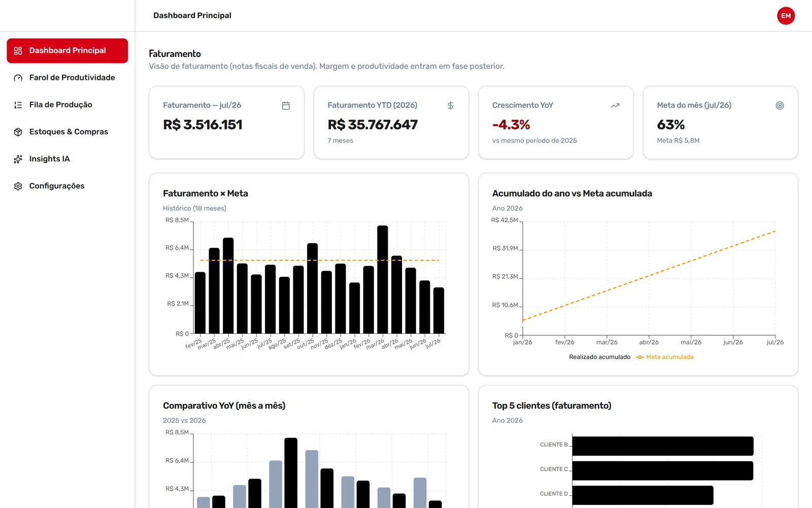This screenshot has height=508, width=812.
Task: Click the -4.3% growth value
Action: pos(511,125)
